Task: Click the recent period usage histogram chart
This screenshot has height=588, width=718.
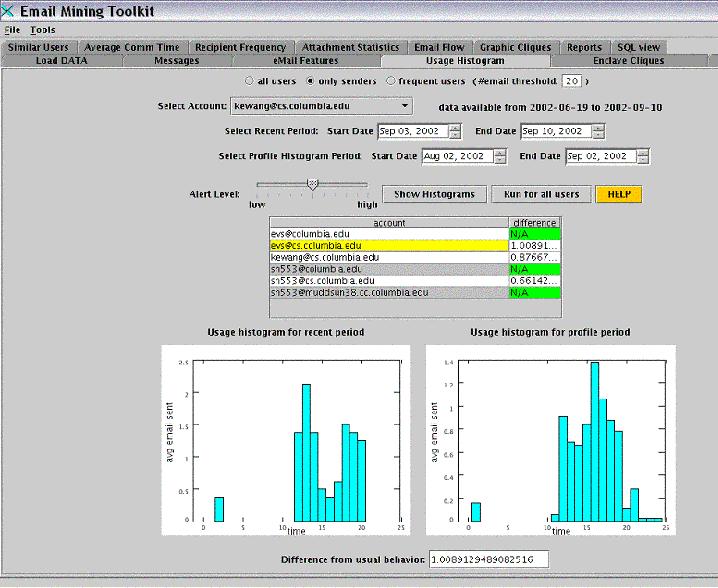Action: coord(286,440)
